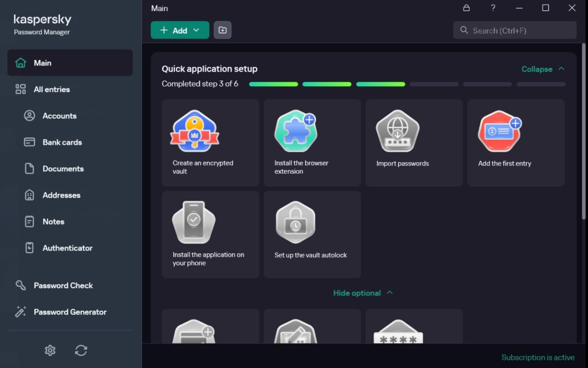Select Bank cards in the sidebar
Image resolution: width=588 pixels, height=368 pixels.
coord(62,142)
